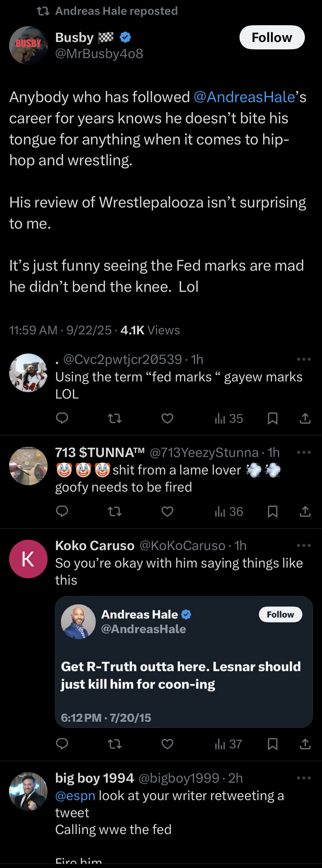Open the @AndreasHale mention link

point(244,97)
